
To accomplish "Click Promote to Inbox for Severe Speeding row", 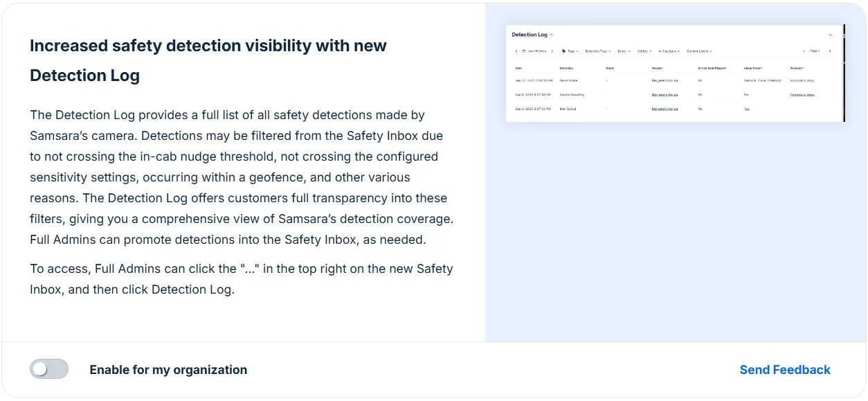I will [x=802, y=94].
